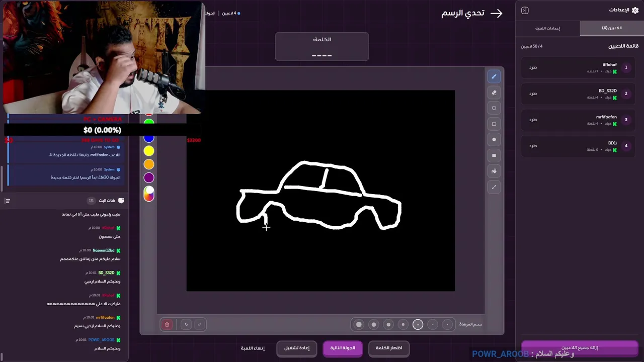Viewport: 644px width, 362px height.
Task: Click player name mrfifaafan in list
Action: (x=606, y=117)
